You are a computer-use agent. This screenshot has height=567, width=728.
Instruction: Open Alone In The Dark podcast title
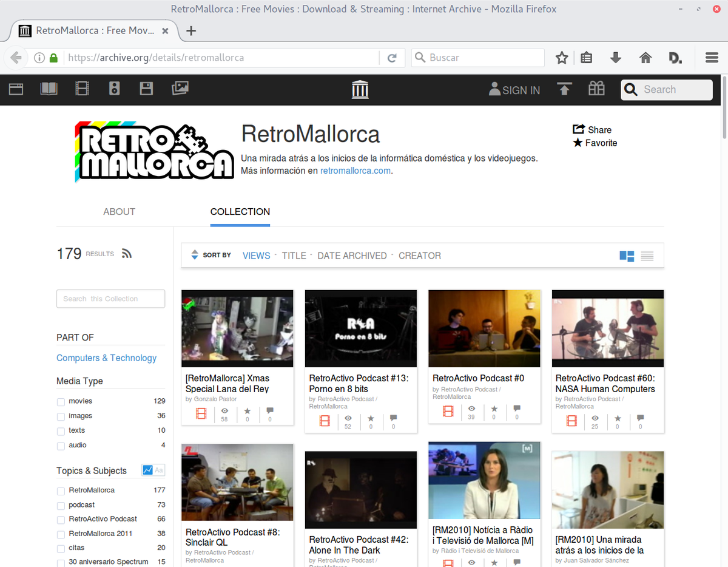359,545
